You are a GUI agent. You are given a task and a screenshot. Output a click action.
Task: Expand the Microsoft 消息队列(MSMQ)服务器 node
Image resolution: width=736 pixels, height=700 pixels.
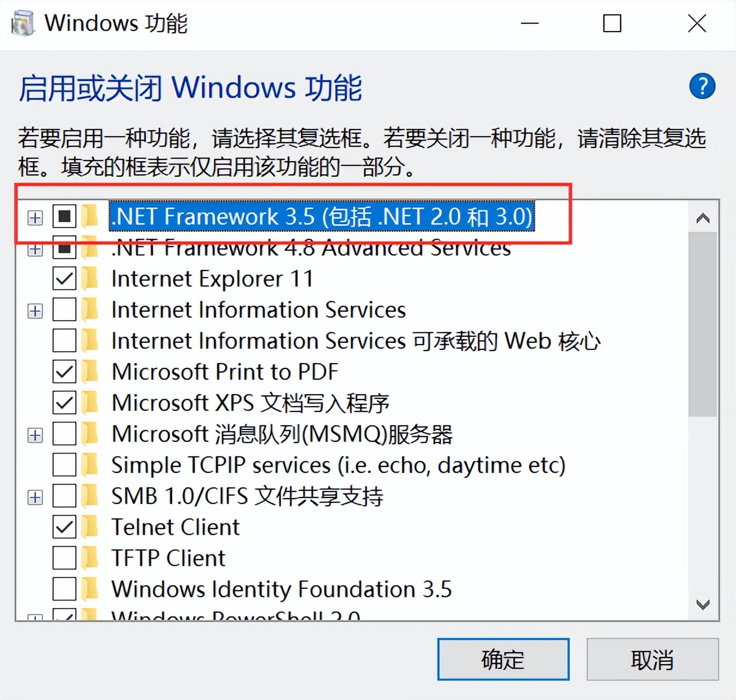[x=35, y=434]
